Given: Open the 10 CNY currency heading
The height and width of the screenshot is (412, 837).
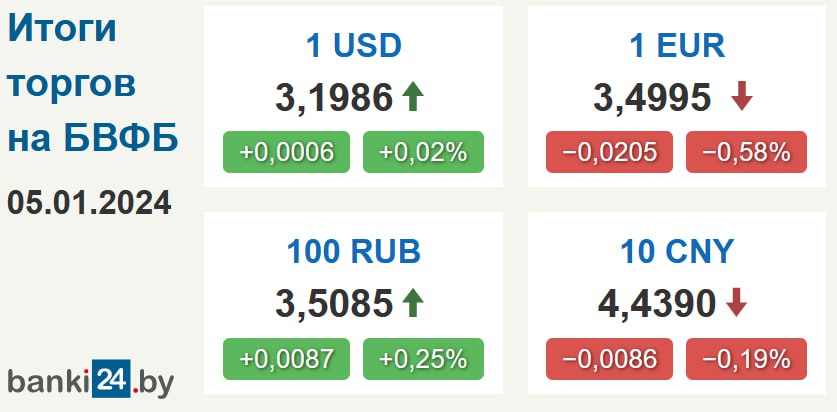Looking at the screenshot, I should tap(678, 251).
